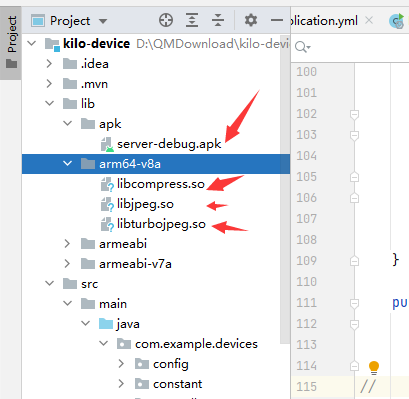Click the server-debug.apk file icon
Screen dimensions: 409x399
point(107,144)
